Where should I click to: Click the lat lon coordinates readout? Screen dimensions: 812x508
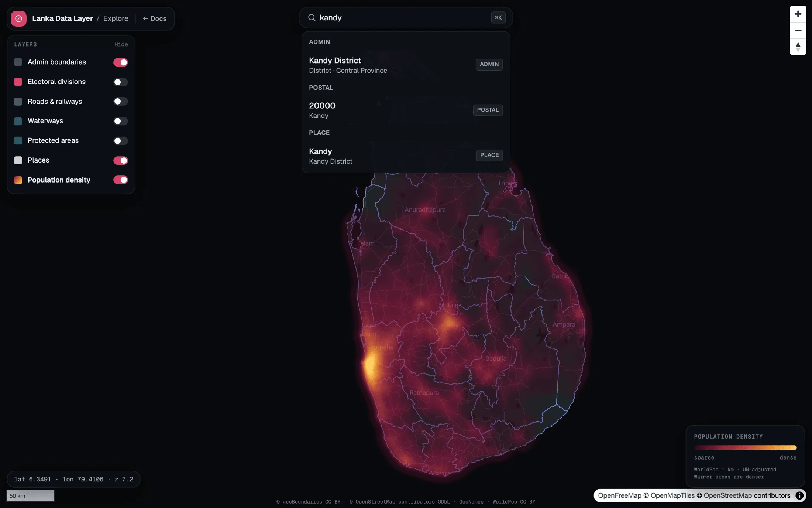coord(73,479)
